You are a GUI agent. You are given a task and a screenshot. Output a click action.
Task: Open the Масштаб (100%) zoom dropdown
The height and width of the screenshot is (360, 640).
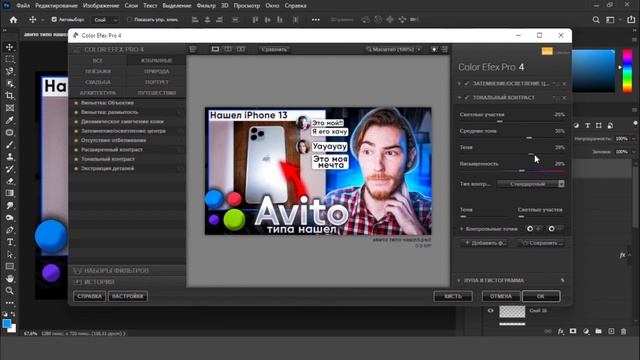[393, 49]
